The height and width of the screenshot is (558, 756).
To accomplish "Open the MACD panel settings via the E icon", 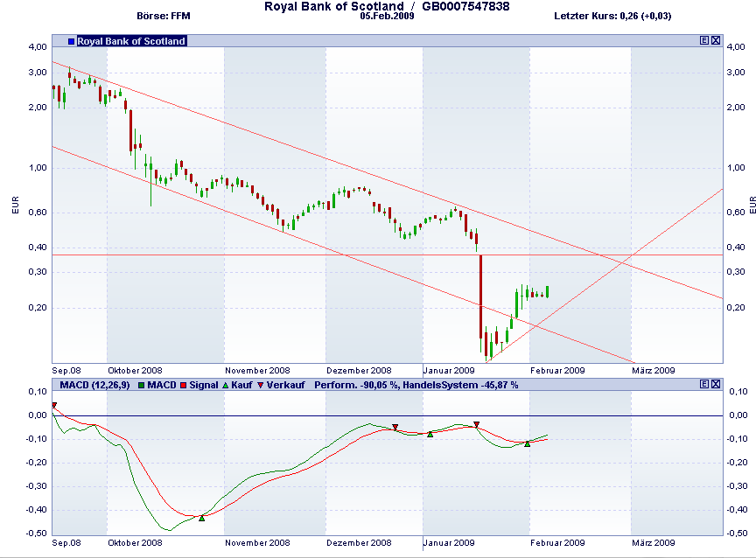I will [x=706, y=383].
